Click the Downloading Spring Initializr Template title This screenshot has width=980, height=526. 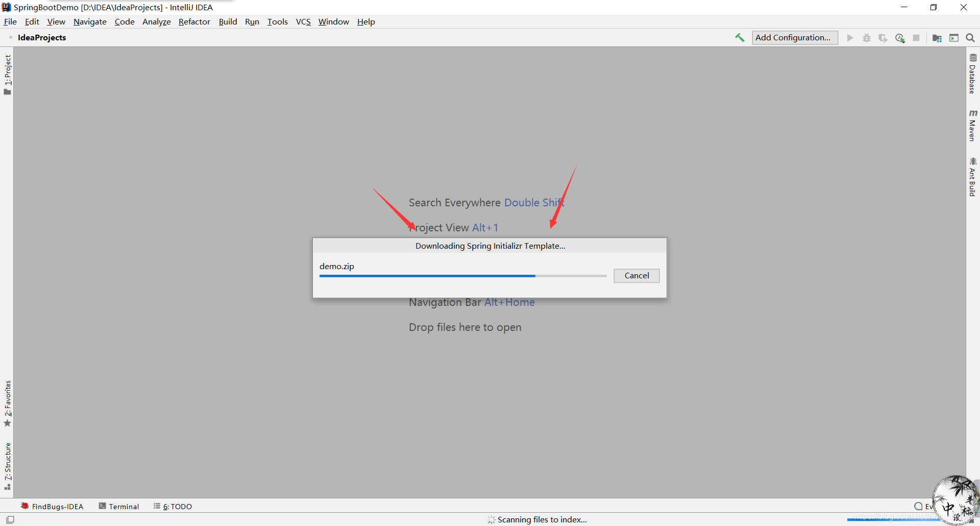490,246
